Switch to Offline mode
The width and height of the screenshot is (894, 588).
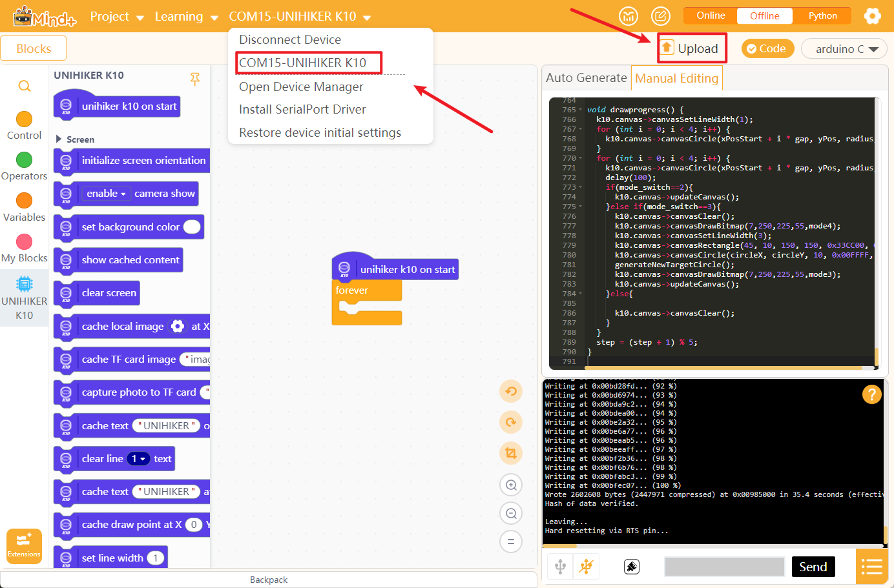(765, 15)
